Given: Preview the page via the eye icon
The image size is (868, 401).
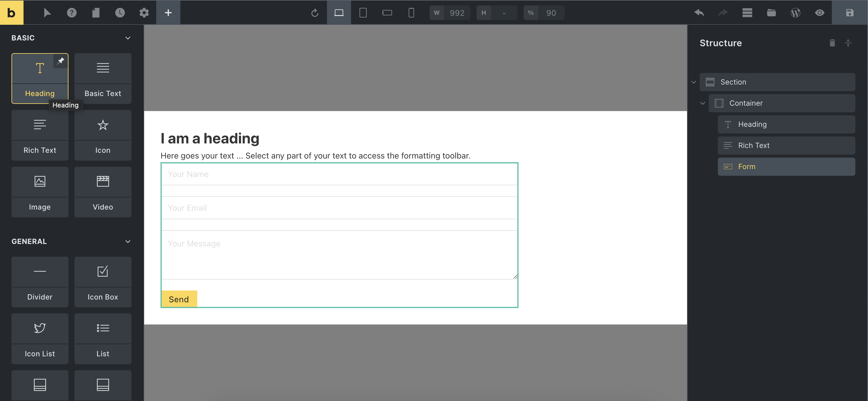Looking at the screenshot, I should [x=820, y=12].
